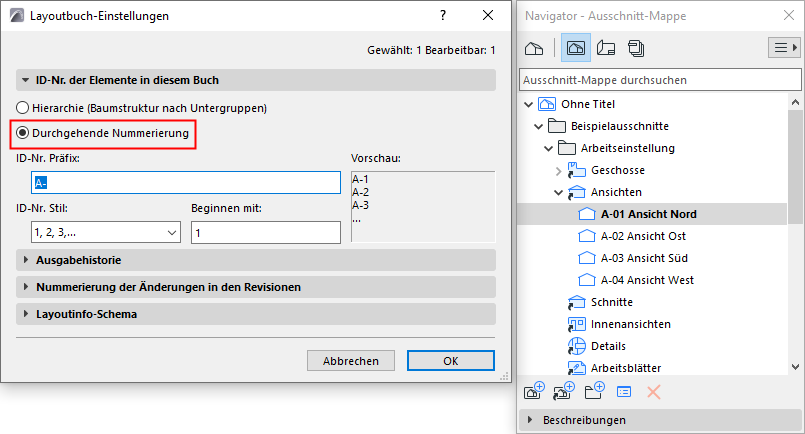Select A-04 Ansicht West view
Viewport: 805px width, 434px height.
pos(646,280)
